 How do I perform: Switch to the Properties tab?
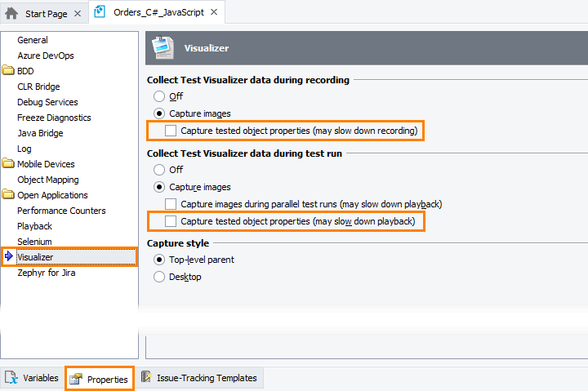[x=100, y=380]
